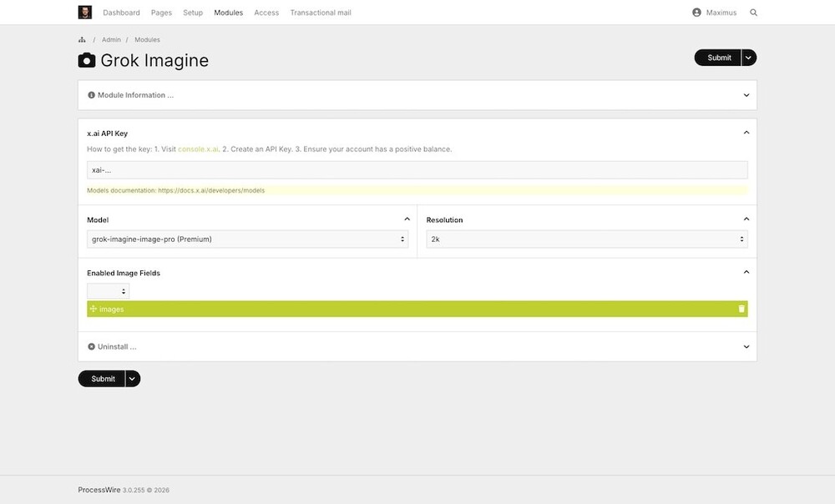Screen dimensions: 835x504
Task: Click into the API key input field
Action: tap(417, 170)
